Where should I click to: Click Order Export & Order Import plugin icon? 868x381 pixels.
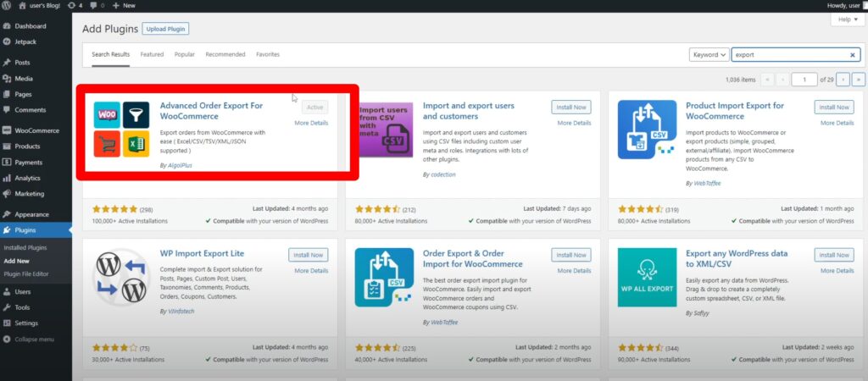coord(384,277)
